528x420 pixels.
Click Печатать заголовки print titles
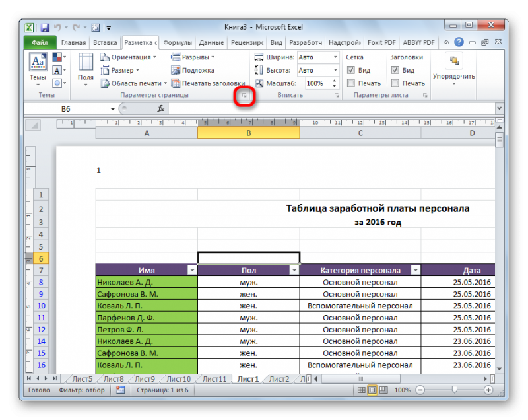pyautogui.click(x=208, y=83)
